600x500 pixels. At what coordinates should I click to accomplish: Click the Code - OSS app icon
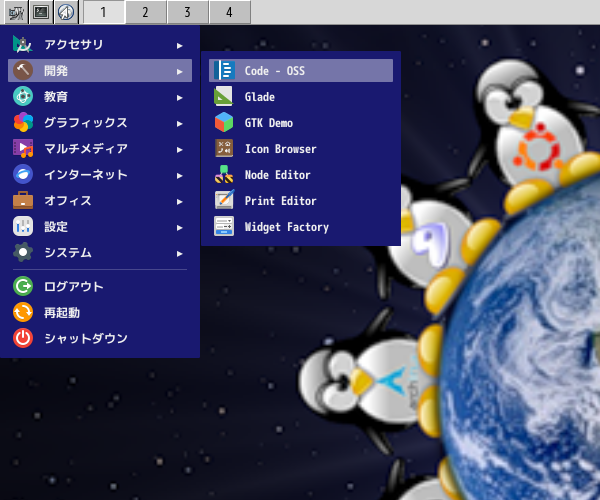pos(224,70)
